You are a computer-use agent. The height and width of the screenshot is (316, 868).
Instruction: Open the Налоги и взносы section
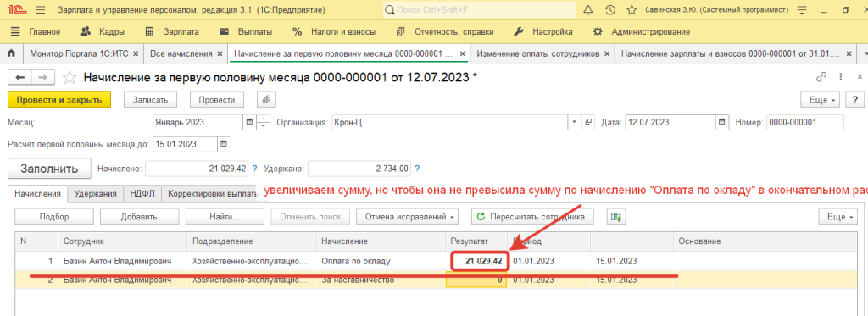pyautogui.click(x=333, y=31)
